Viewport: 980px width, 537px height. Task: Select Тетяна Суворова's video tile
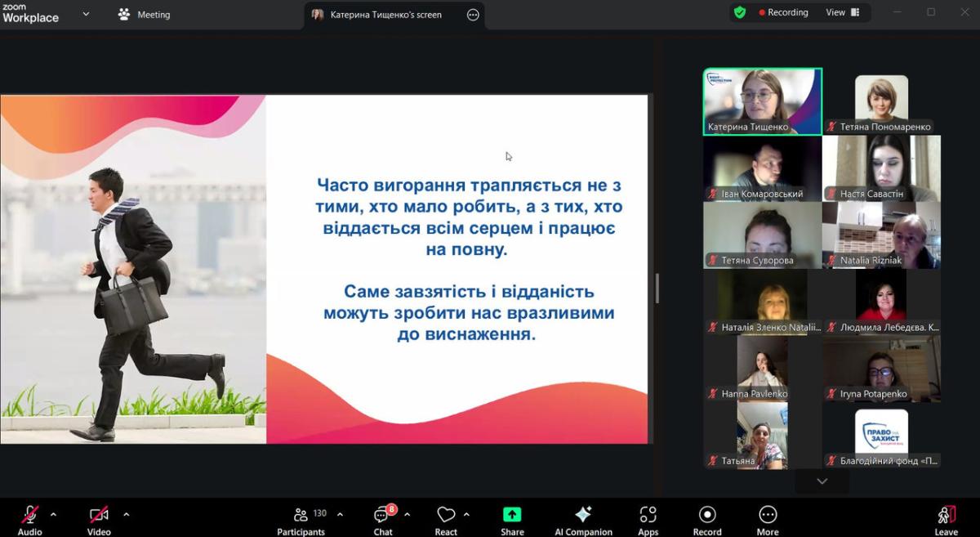763,235
